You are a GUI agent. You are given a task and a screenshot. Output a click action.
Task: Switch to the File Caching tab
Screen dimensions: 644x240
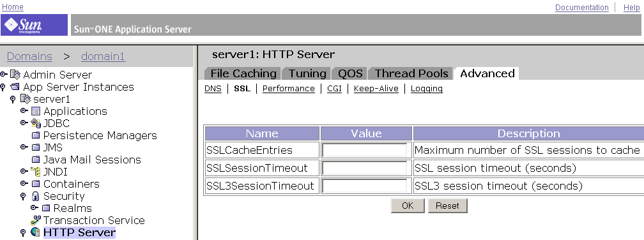click(243, 73)
